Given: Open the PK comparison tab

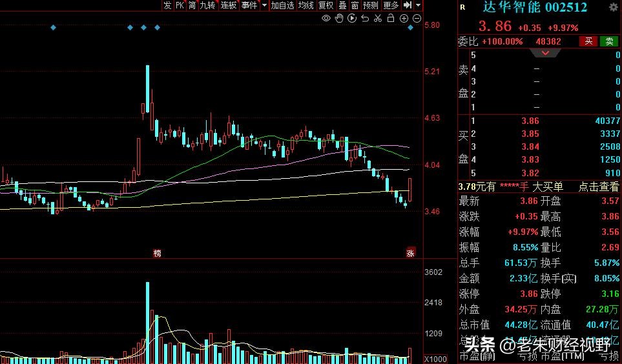Looking at the screenshot, I should (x=180, y=5).
